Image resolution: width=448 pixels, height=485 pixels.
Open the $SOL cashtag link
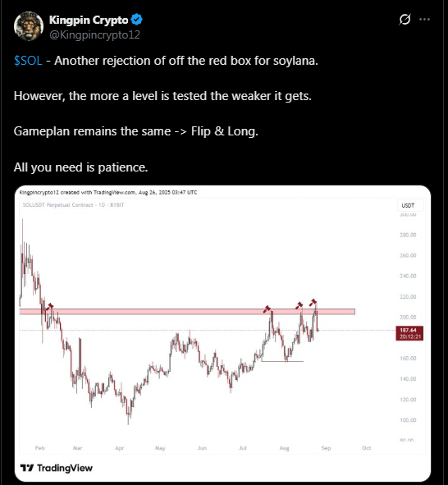click(28, 61)
